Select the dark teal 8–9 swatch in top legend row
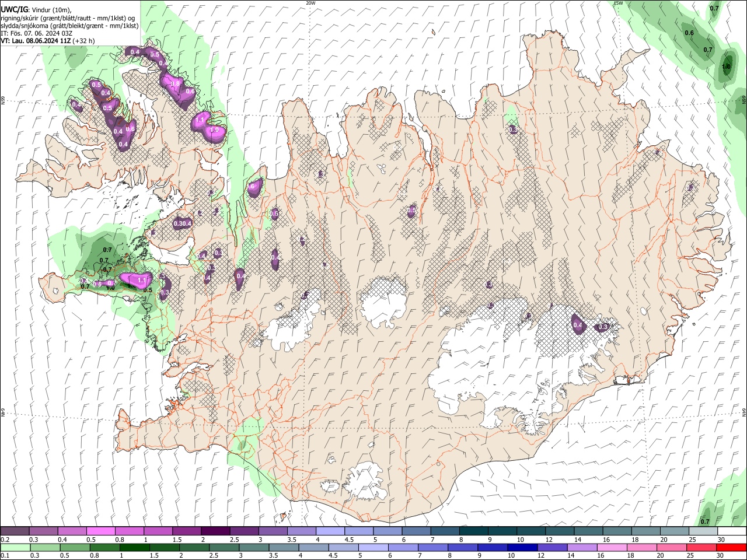 click(x=474, y=531)
